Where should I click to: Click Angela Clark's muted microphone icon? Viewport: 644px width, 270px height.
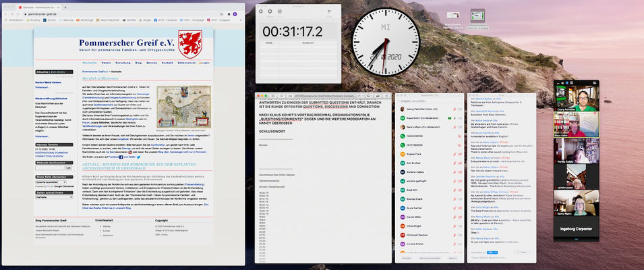[455, 154]
